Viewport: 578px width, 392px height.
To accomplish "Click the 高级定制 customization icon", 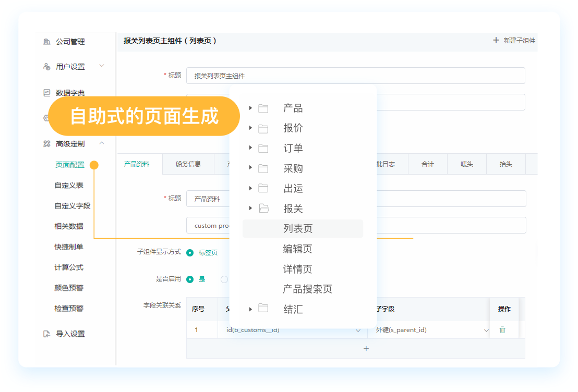I will coord(47,144).
